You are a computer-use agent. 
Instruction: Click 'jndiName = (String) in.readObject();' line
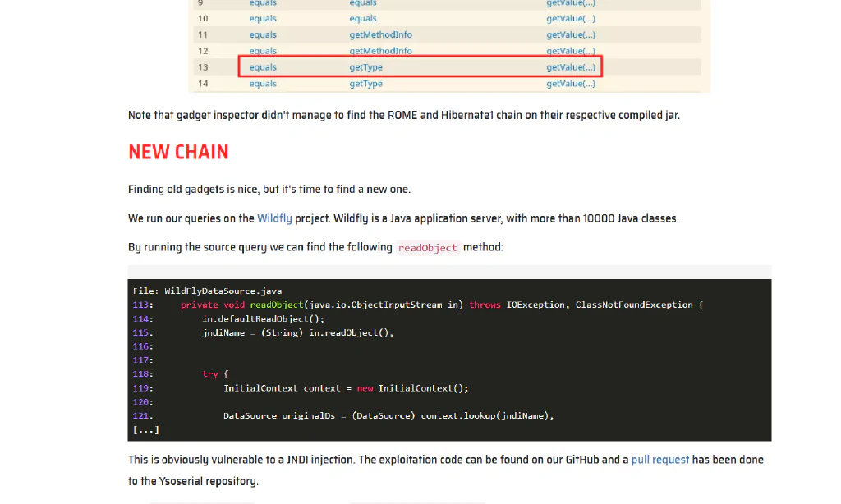pos(297,332)
